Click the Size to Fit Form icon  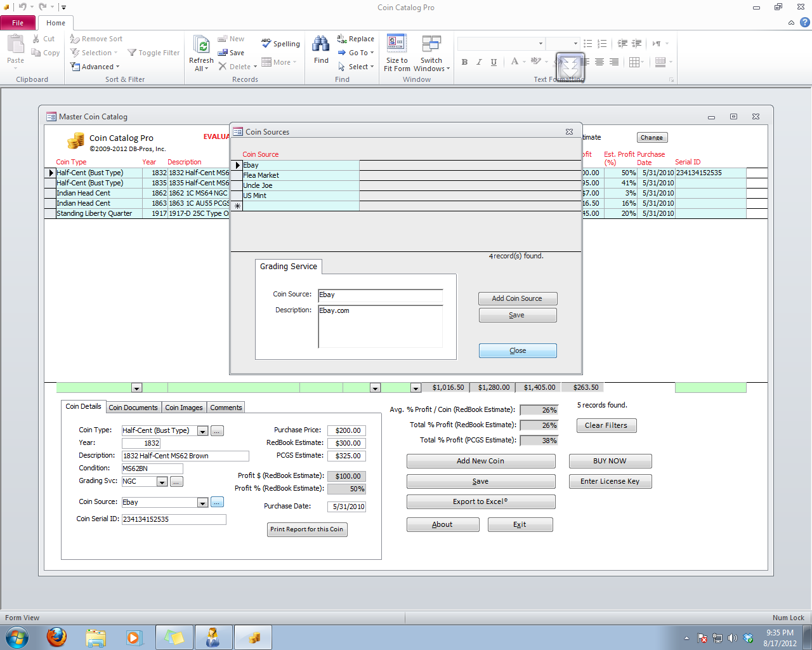[x=396, y=50]
